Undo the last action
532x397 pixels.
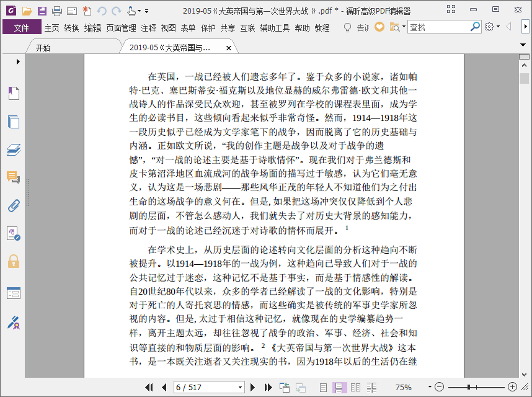click(102, 11)
